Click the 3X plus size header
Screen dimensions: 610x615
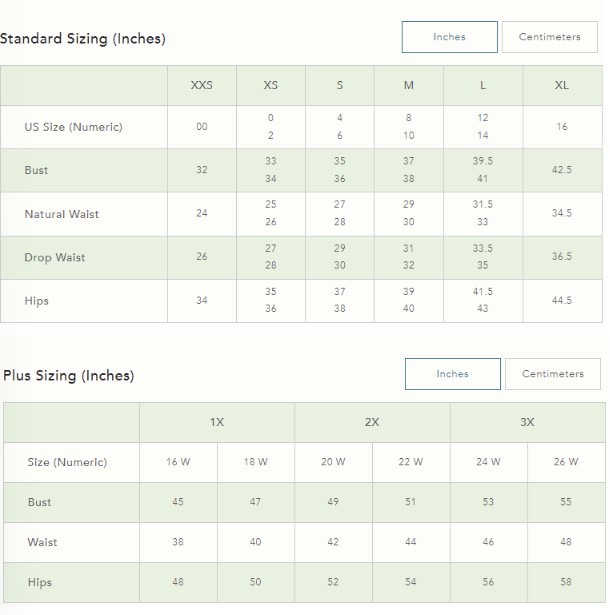click(x=528, y=422)
